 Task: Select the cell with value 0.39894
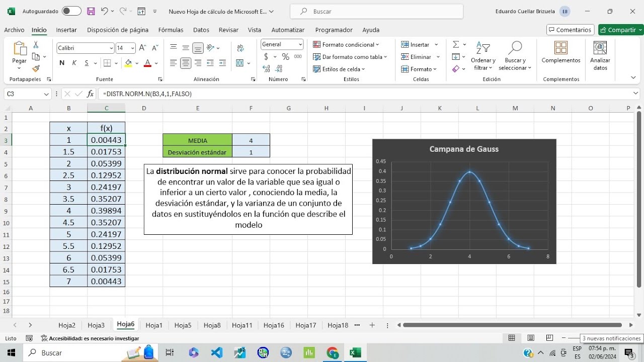(x=106, y=211)
